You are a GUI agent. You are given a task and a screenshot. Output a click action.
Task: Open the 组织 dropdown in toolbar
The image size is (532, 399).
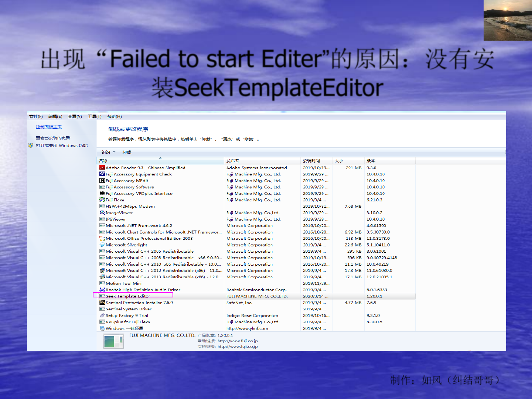pyautogui.click(x=108, y=152)
